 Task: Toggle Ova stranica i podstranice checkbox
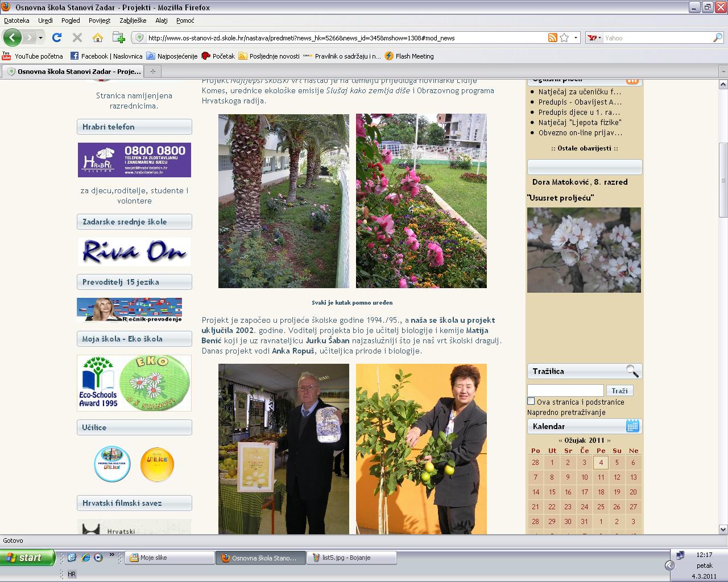click(531, 401)
